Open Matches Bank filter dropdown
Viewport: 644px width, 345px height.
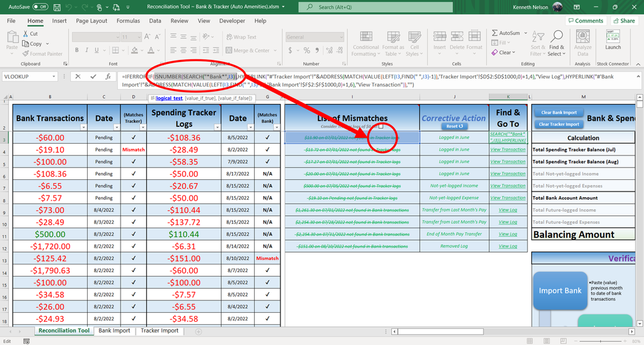click(277, 127)
